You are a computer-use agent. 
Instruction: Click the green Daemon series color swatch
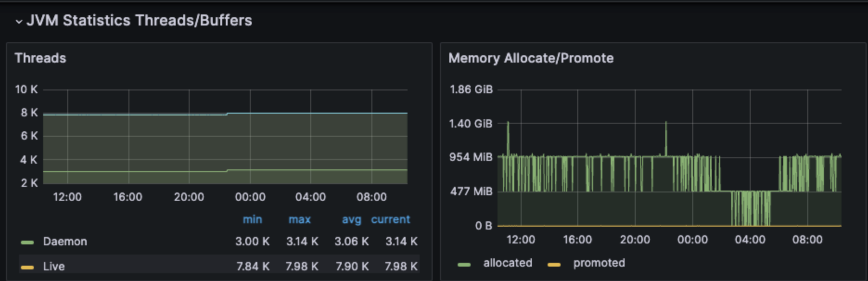pyautogui.click(x=27, y=242)
